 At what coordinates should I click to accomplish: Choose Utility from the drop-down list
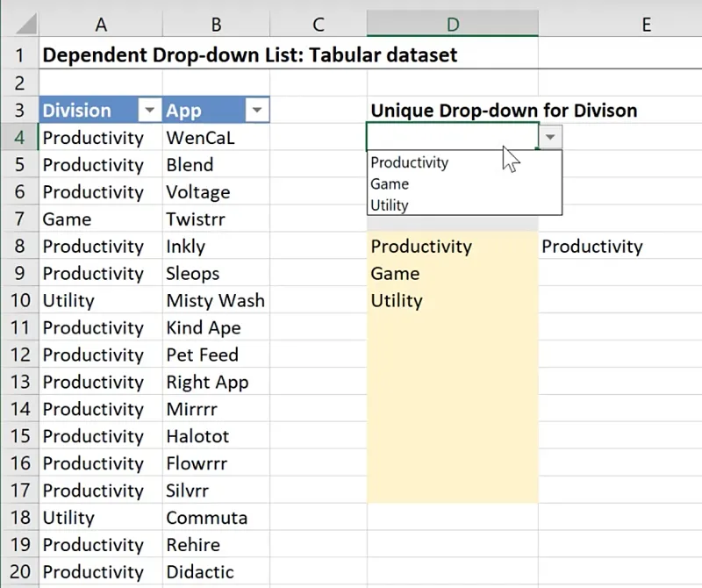(390, 205)
